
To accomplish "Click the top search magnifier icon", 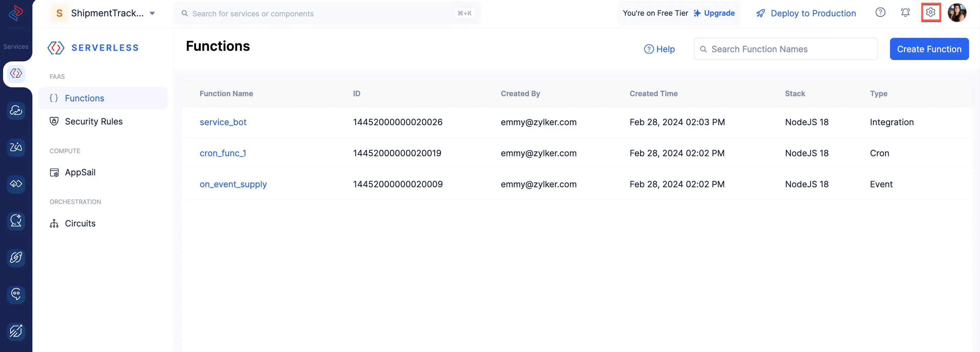I will [184, 13].
